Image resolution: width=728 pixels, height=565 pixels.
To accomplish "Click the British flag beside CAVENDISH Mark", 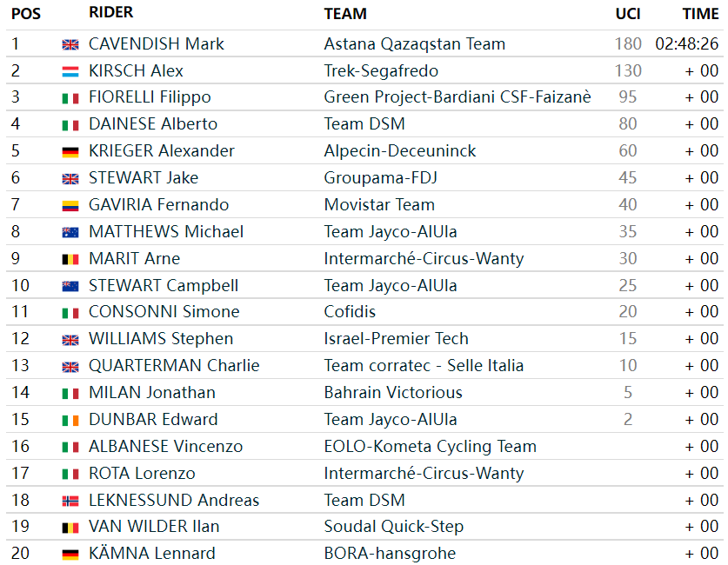I will [70, 44].
